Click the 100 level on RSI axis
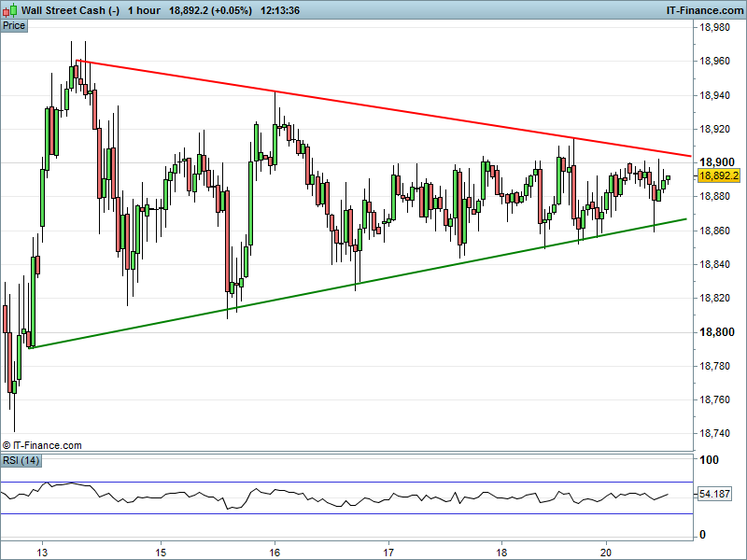The width and height of the screenshot is (747, 560). pos(709,460)
